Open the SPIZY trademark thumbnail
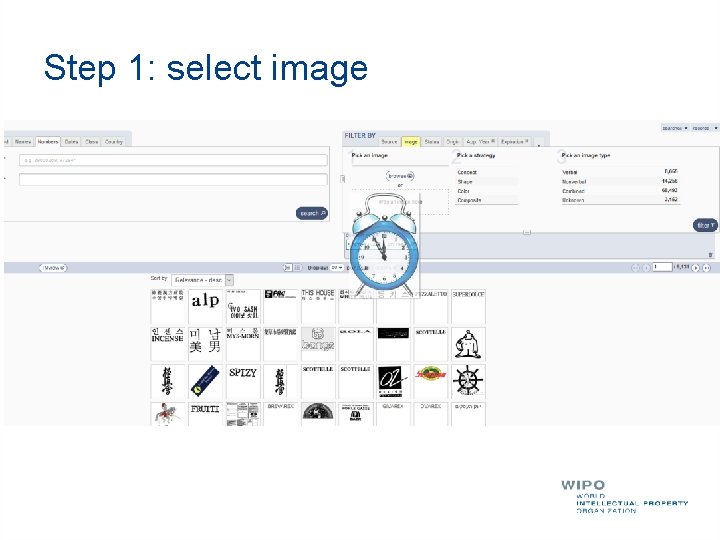Screen dimensions: 720x540 (x=243, y=382)
